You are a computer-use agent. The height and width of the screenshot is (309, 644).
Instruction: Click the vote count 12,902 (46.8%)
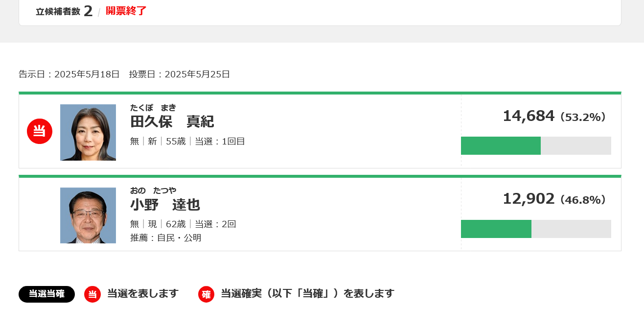[x=554, y=199]
